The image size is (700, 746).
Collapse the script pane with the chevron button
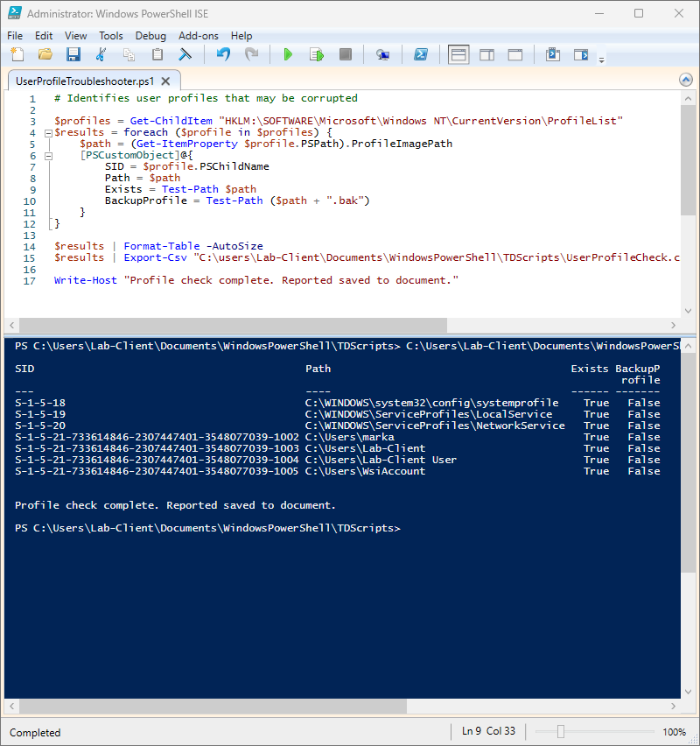coord(686,79)
